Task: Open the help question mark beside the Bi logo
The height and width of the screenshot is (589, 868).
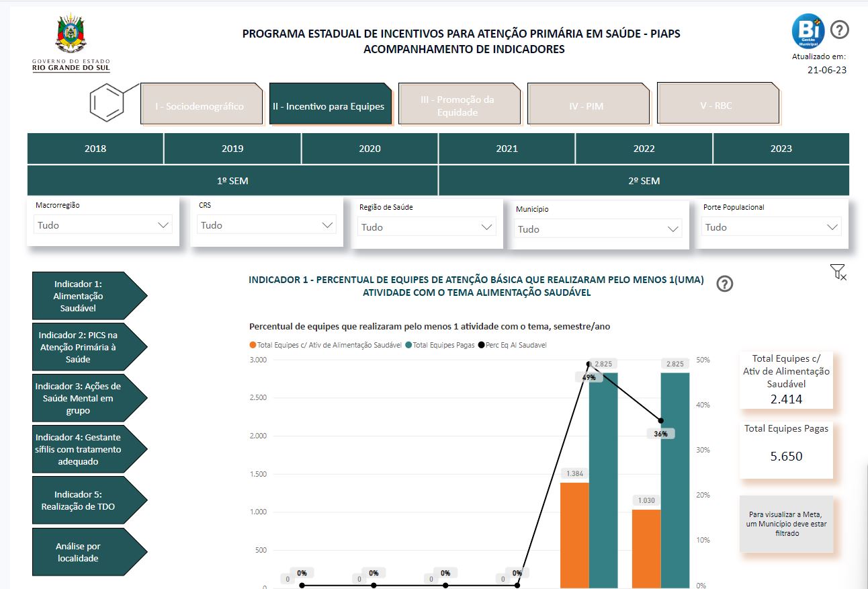Action: click(x=838, y=29)
